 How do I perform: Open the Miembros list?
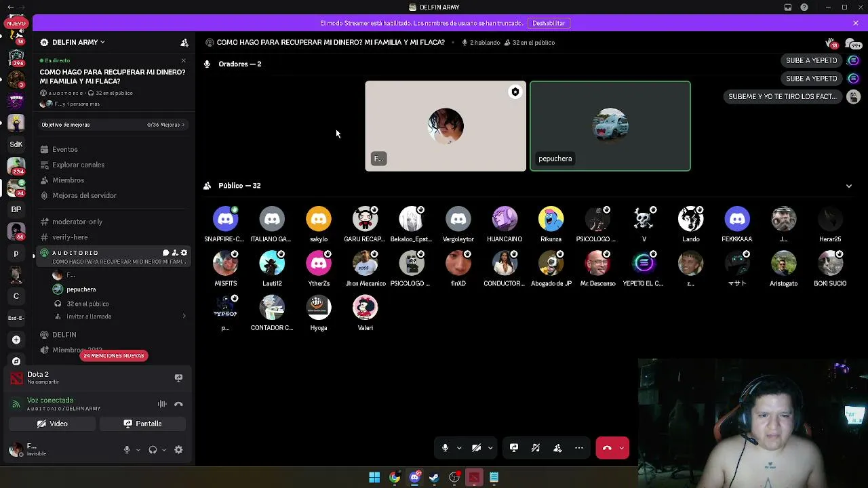click(x=68, y=180)
